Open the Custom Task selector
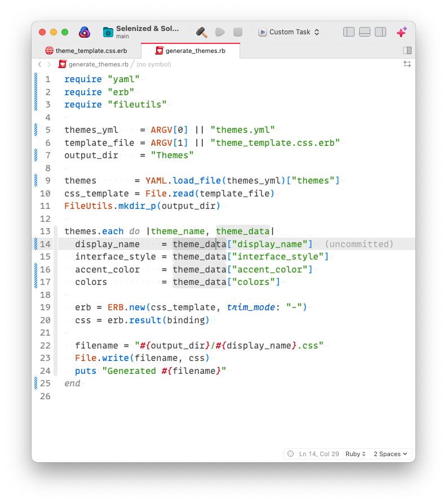The height and width of the screenshot is (504, 447). 289,32
